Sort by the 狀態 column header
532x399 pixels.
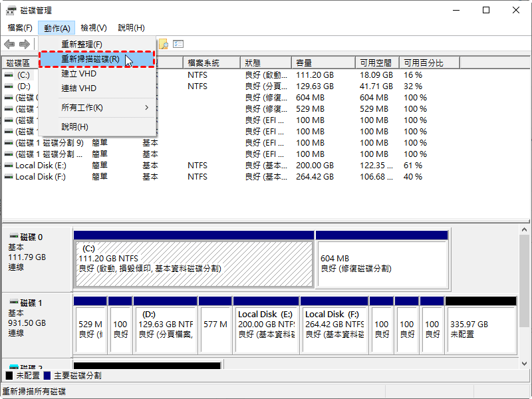pyautogui.click(x=266, y=63)
